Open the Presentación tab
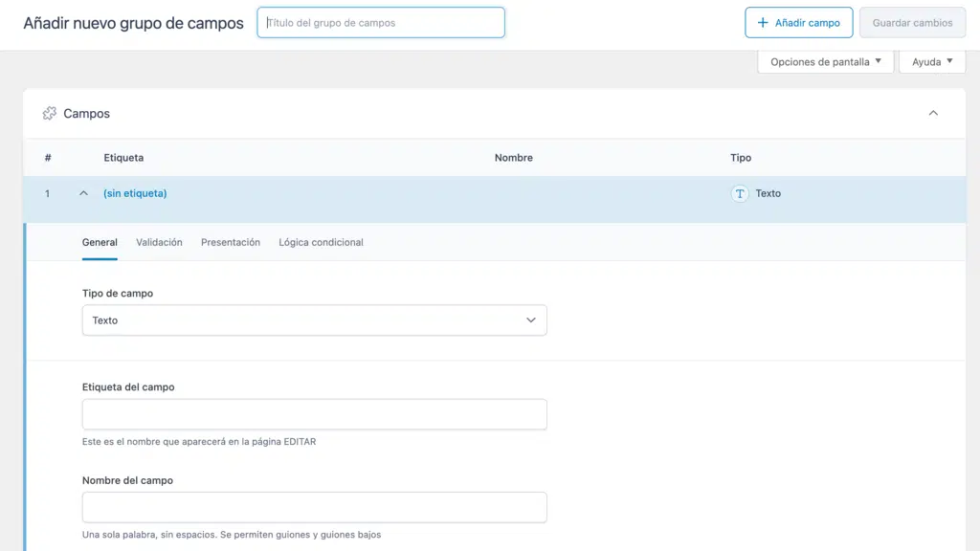The width and height of the screenshot is (980, 551). coord(231,243)
